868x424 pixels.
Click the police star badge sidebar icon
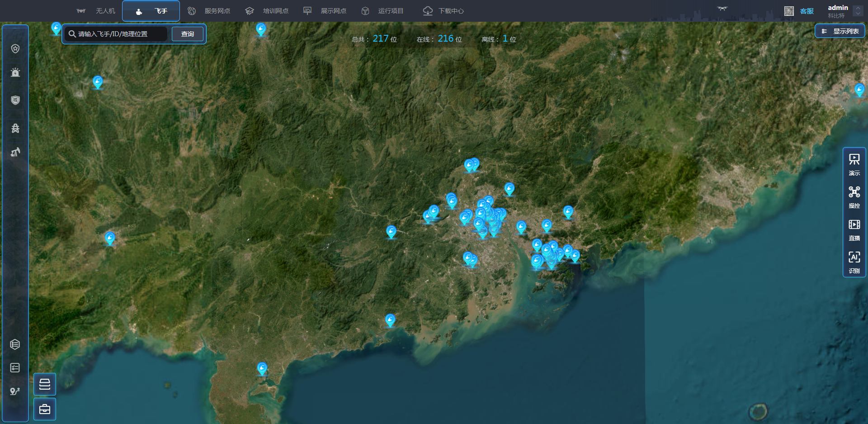(x=15, y=49)
